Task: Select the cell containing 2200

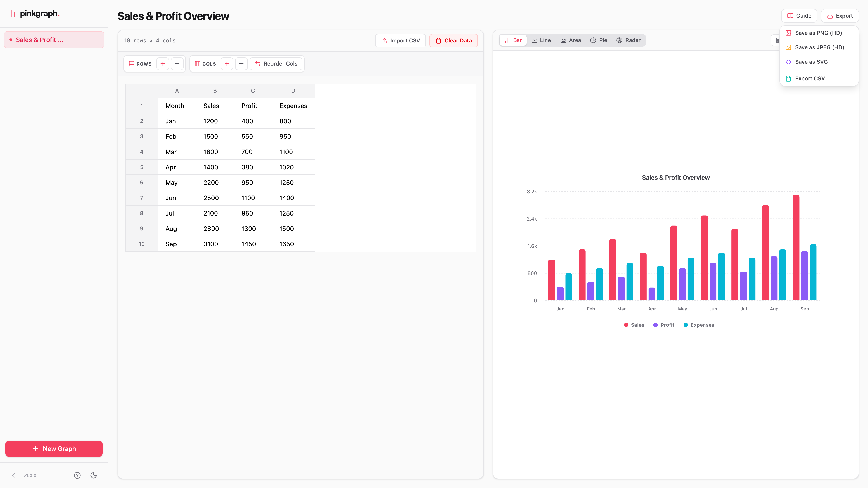Action: (215, 183)
